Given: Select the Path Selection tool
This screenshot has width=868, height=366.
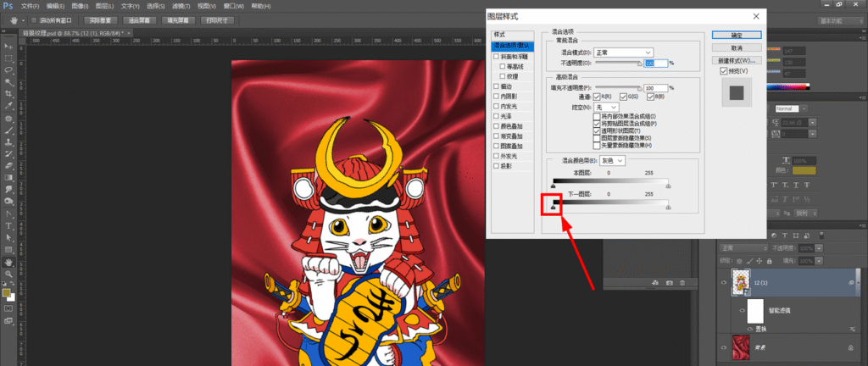Looking at the screenshot, I should click(8, 238).
